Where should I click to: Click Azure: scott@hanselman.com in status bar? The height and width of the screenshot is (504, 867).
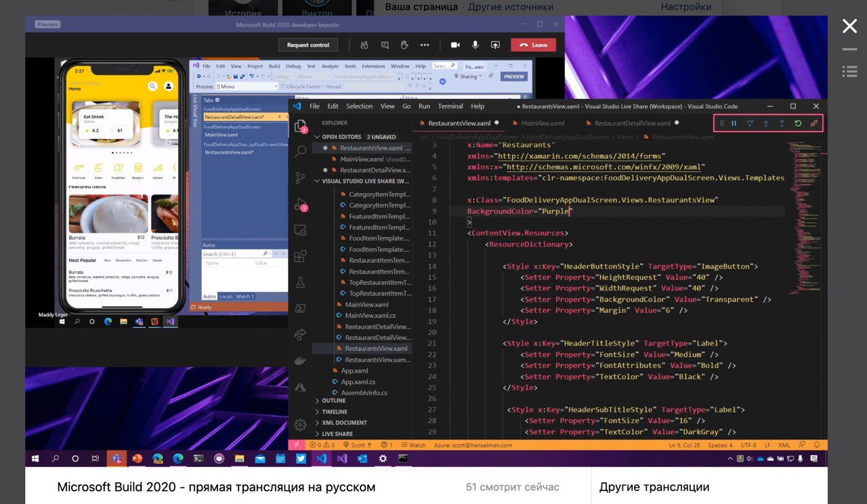coord(473,445)
